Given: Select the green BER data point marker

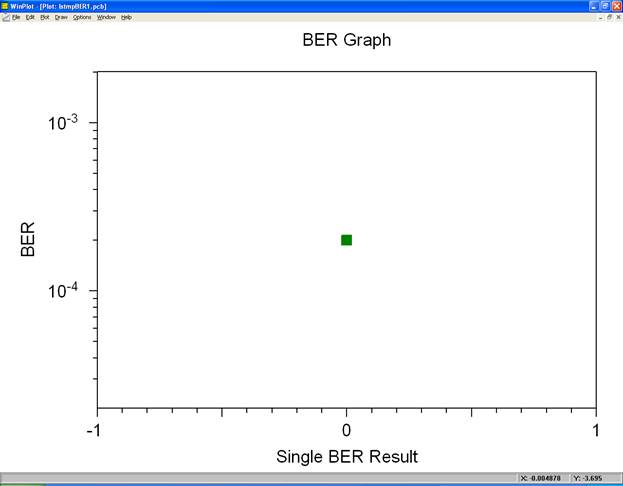Looking at the screenshot, I should pyautogui.click(x=346, y=240).
